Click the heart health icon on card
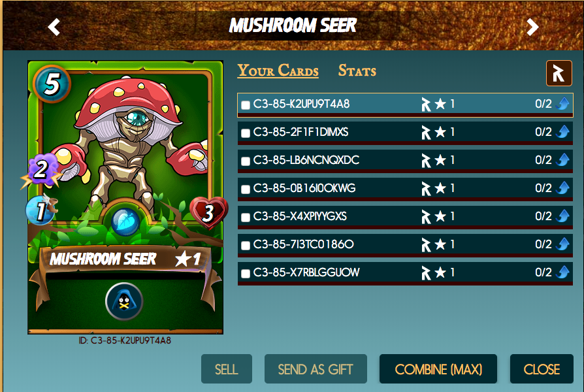 (x=208, y=212)
